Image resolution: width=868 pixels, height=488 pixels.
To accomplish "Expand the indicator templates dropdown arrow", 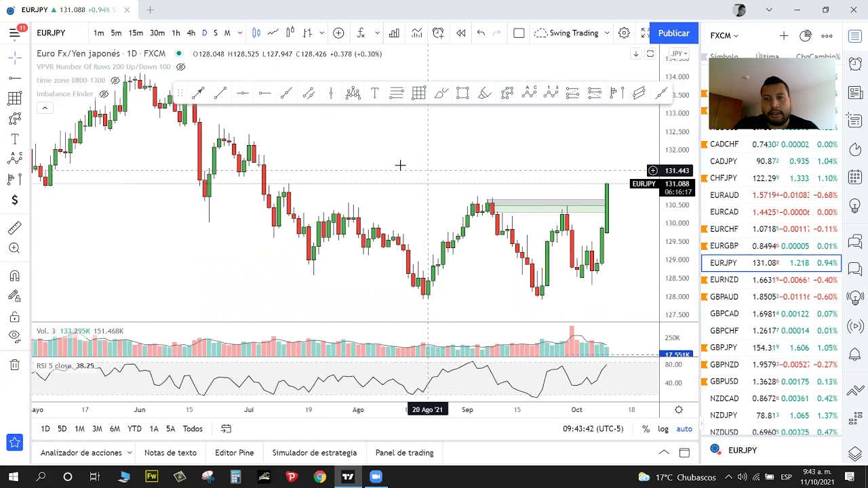I will pyautogui.click(x=377, y=33).
